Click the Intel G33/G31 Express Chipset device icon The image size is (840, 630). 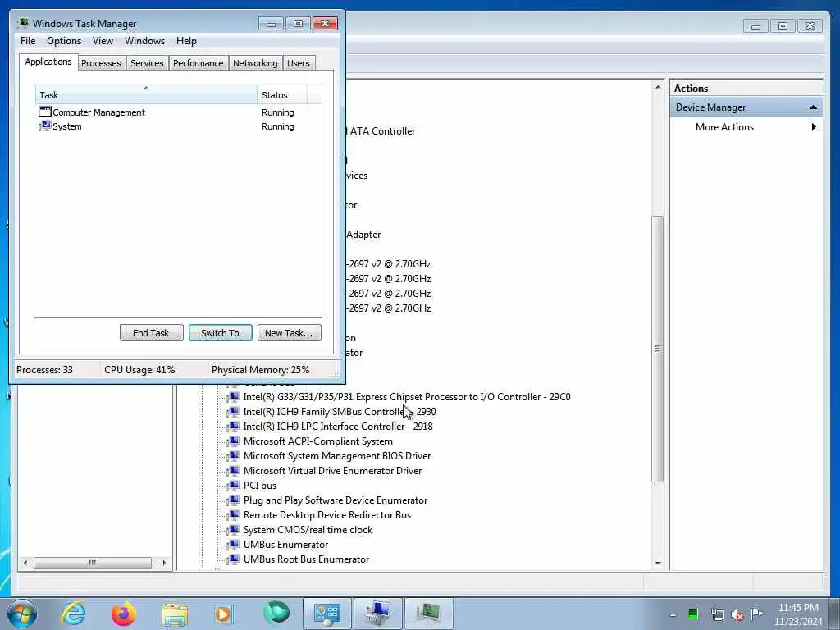click(234, 397)
